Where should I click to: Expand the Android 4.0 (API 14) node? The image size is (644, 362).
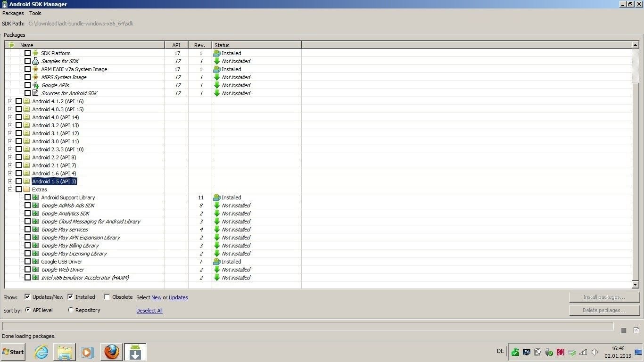[x=10, y=117]
